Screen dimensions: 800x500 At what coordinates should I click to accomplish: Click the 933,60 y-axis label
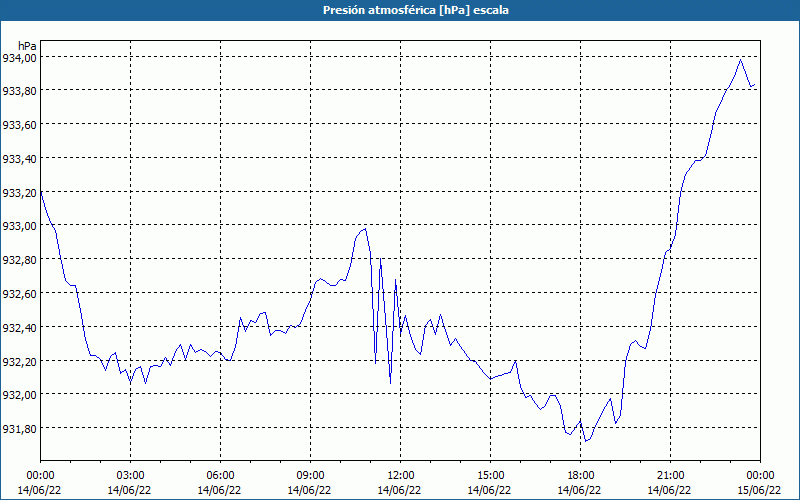(x=19, y=126)
